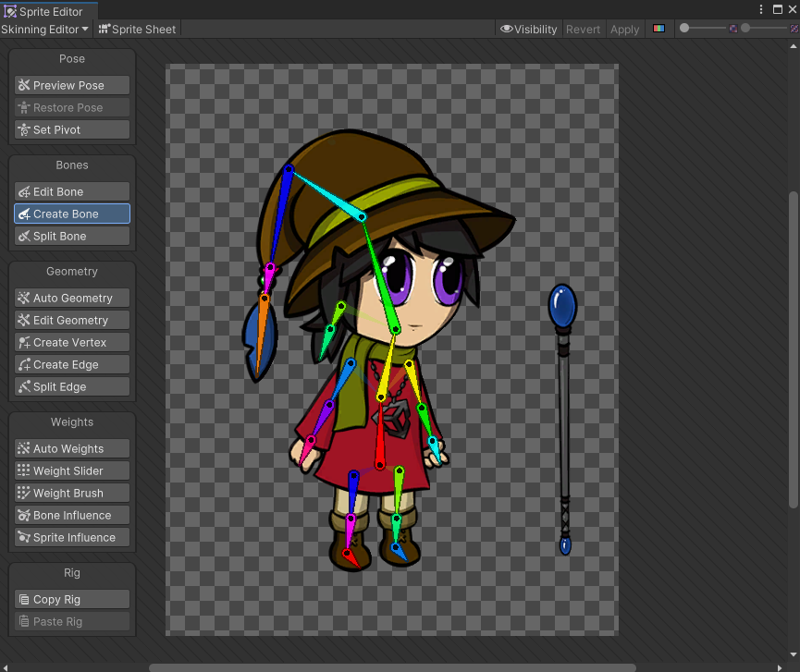Toggle the RGB color channel view button
Screen dimensions: 800x672
click(x=658, y=29)
